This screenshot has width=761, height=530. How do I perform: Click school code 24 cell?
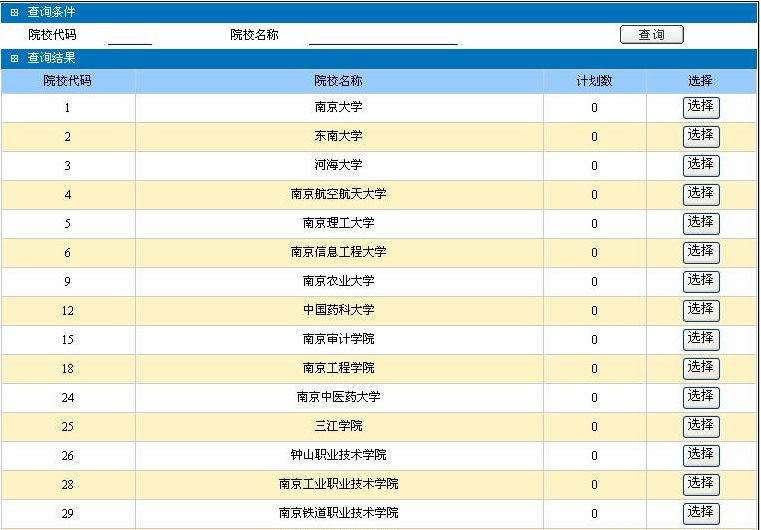67,398
